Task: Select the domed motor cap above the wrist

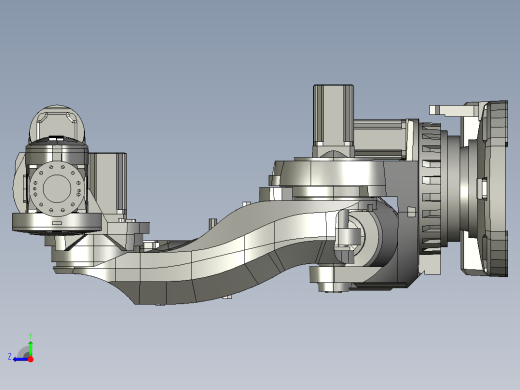Action: tap(57, 123)
